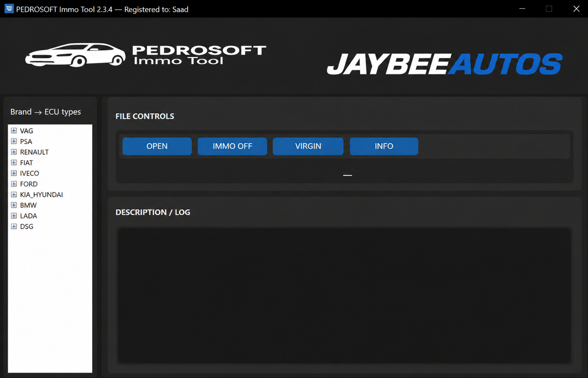Click the INFO button
The width and height of the screenshot is (588, 378).
384,146
